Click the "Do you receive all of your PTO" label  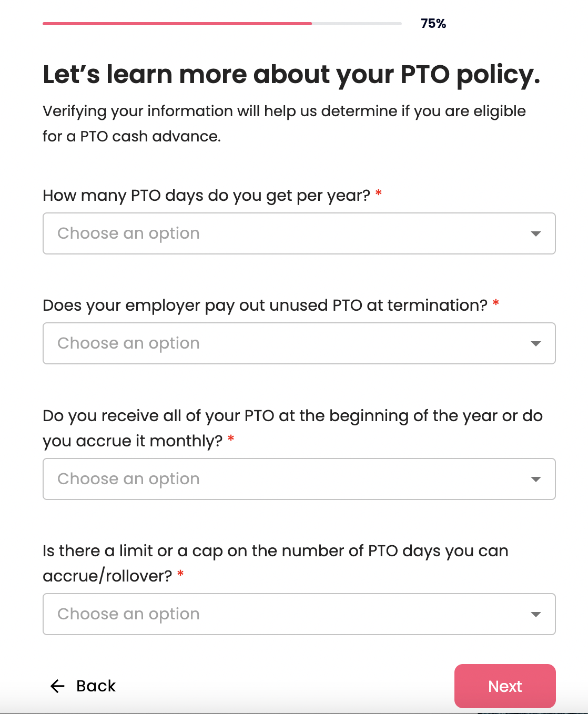(x=292, y=428)
